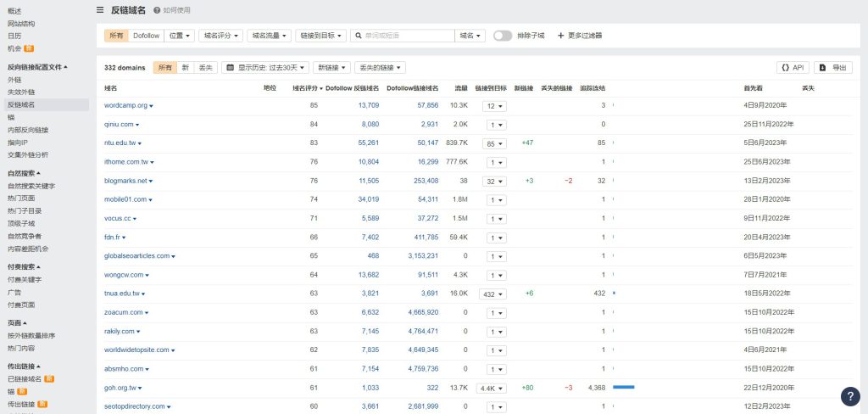Click the plus icon for 更多过滤器

tap(561, 36)
